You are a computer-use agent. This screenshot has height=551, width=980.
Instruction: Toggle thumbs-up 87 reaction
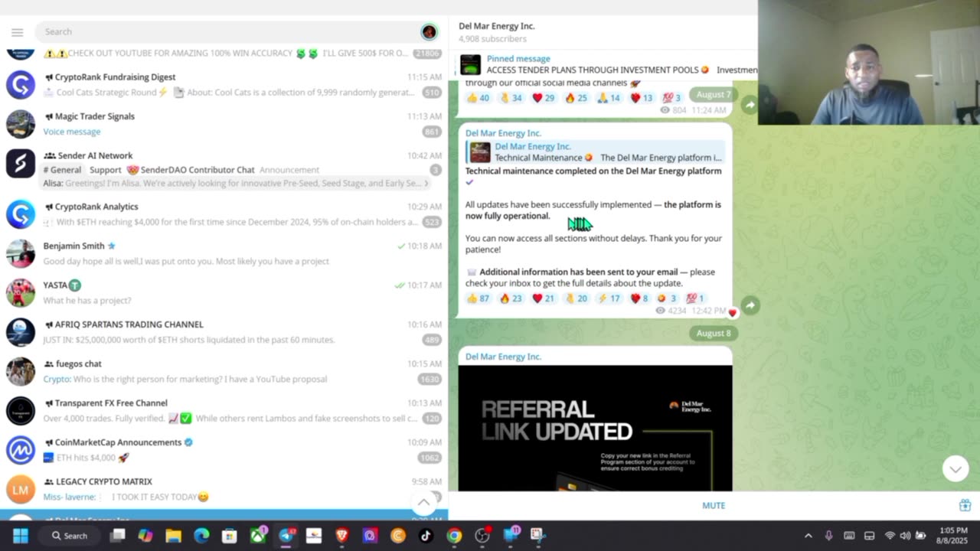[x=479, y=298]
